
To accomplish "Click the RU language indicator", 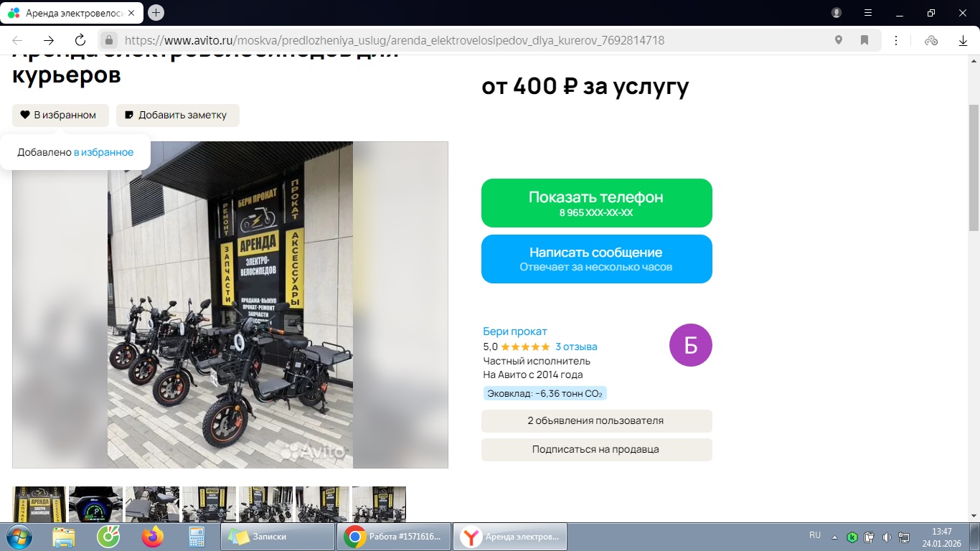I will click(x=815, y=535).
